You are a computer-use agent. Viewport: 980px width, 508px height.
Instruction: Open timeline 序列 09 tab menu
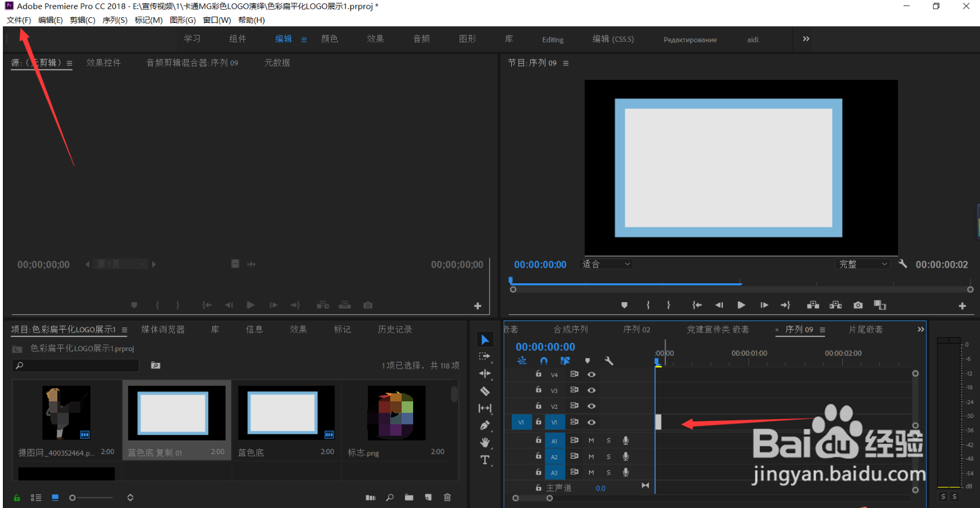(x=822, y=330)
